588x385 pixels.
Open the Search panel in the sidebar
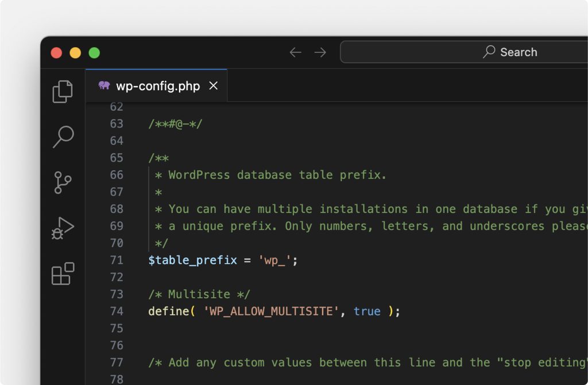[x=63, y=137]
